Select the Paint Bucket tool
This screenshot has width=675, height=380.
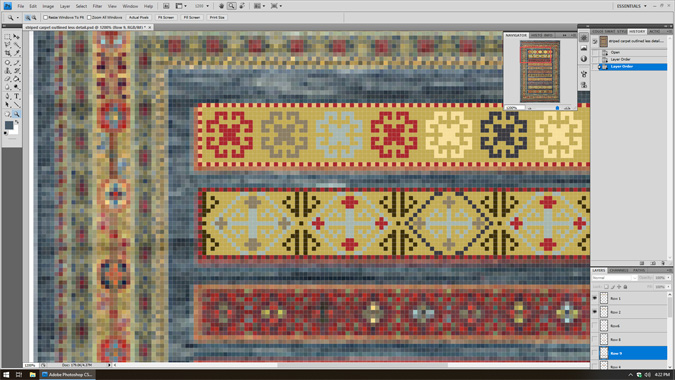[16, 79]
